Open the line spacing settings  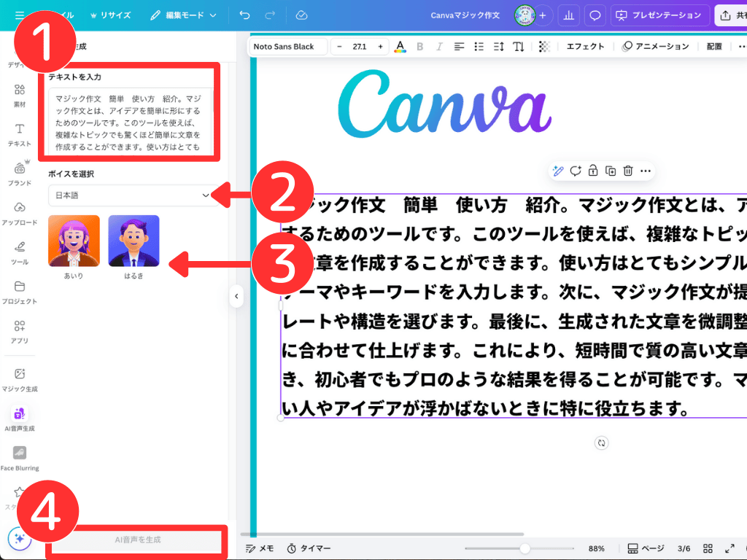click(499, 46)
